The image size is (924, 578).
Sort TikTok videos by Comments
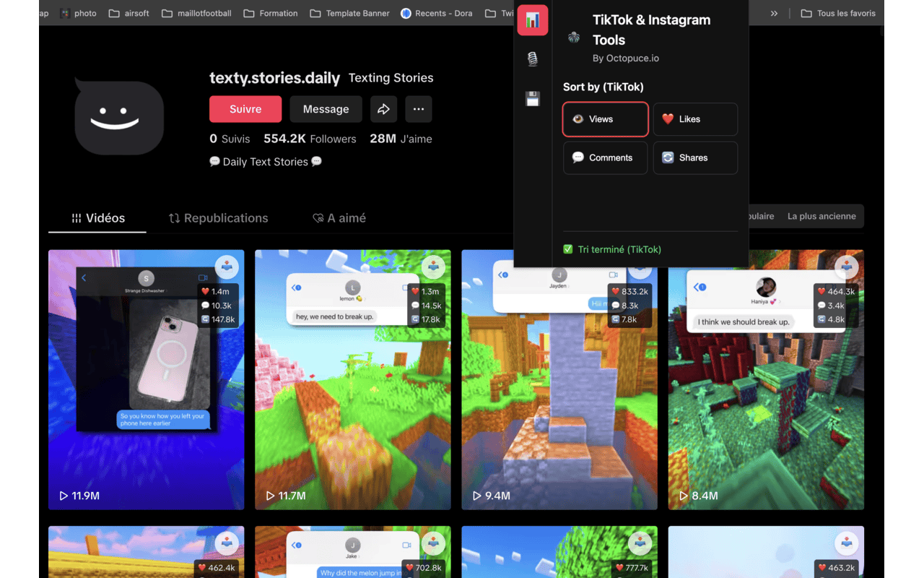(x=606, y=158)
